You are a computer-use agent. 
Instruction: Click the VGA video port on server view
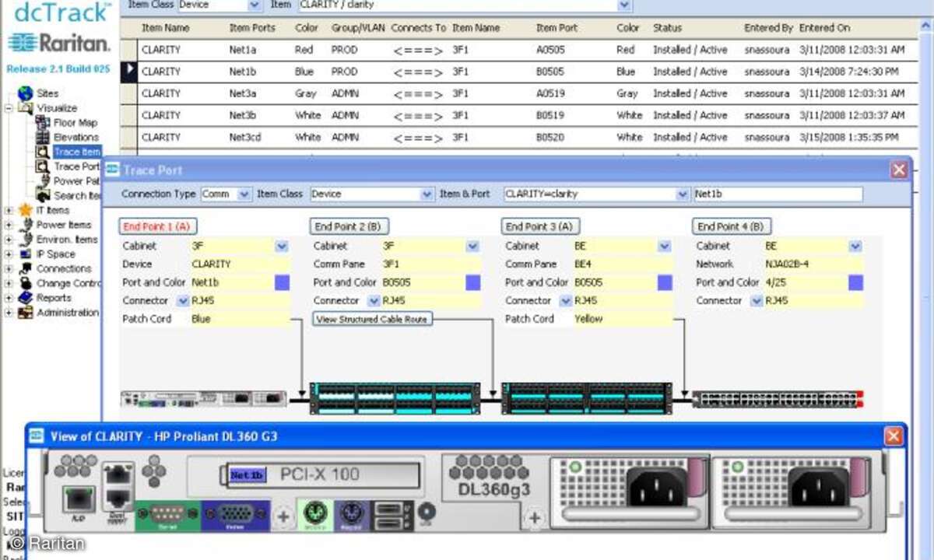[236, 515]
